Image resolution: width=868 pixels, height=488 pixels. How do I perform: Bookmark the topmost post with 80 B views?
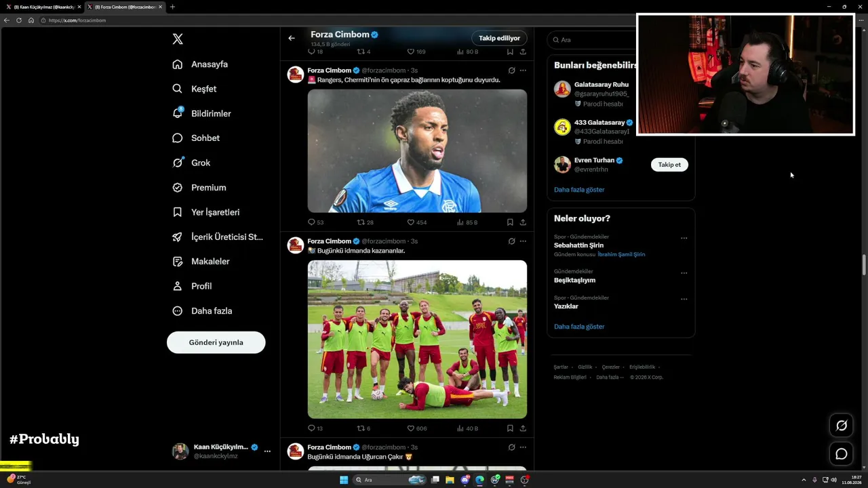tap(510, 52)
